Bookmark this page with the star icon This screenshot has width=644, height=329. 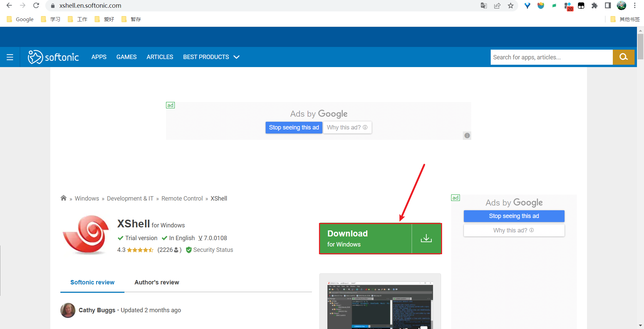pos(511,5)
